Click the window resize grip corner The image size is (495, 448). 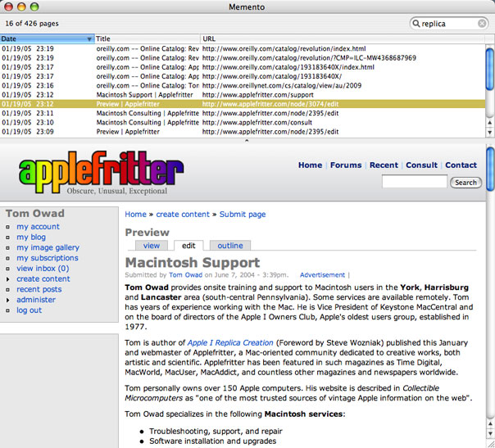click(491, 444)
